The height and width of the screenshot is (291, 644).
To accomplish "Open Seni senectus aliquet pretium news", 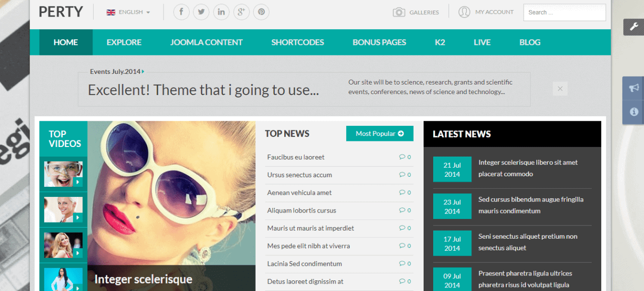I will click(528, 242).
